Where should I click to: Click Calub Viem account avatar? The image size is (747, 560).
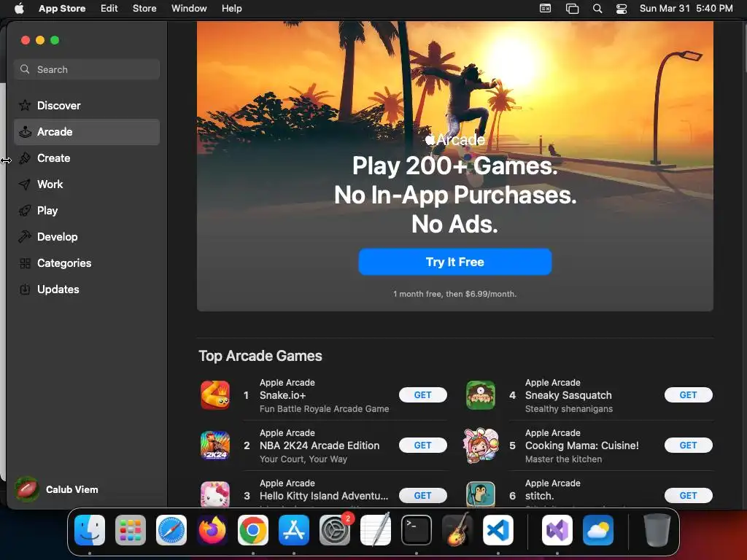(27, 489)
